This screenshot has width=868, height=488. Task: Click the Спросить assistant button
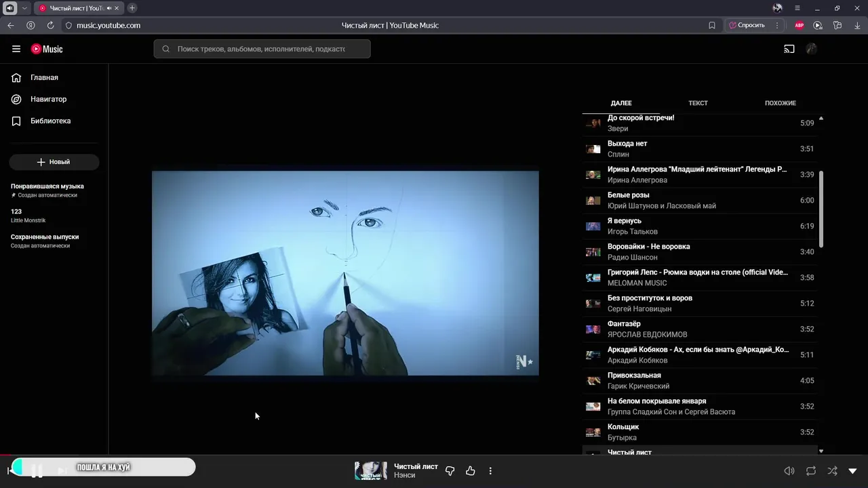747,25
